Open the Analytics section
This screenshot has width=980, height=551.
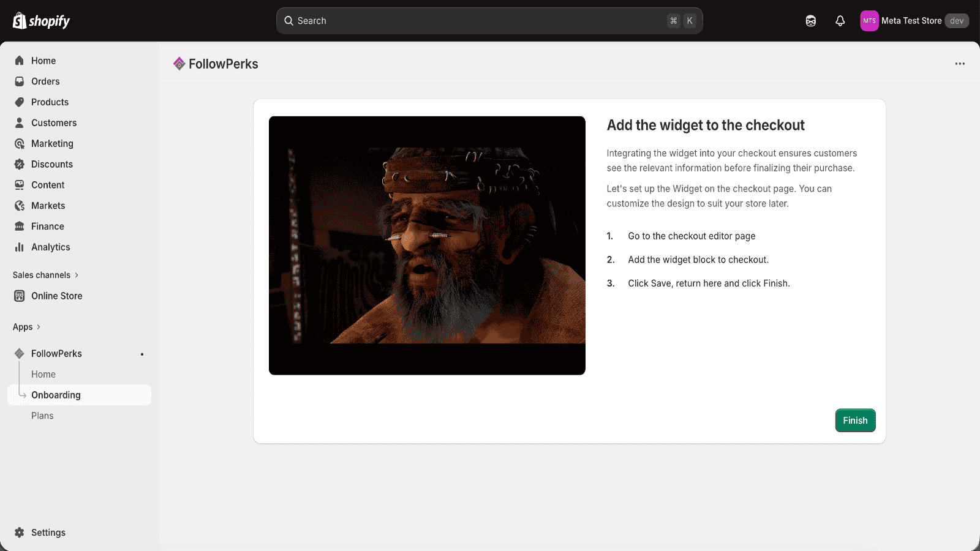[79, 247]
